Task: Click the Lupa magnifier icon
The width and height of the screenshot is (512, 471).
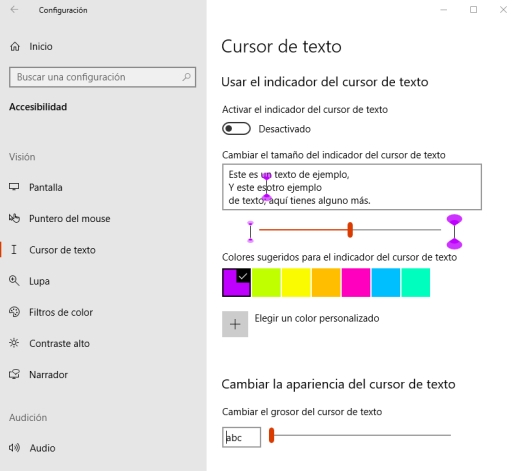Action: [x=14, y=280]
